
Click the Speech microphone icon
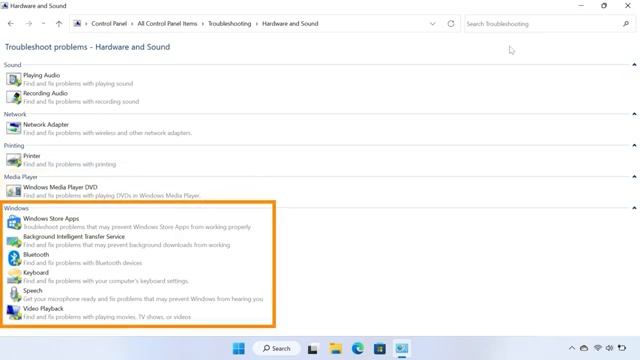pyautogui.click(x=14, y=294)
